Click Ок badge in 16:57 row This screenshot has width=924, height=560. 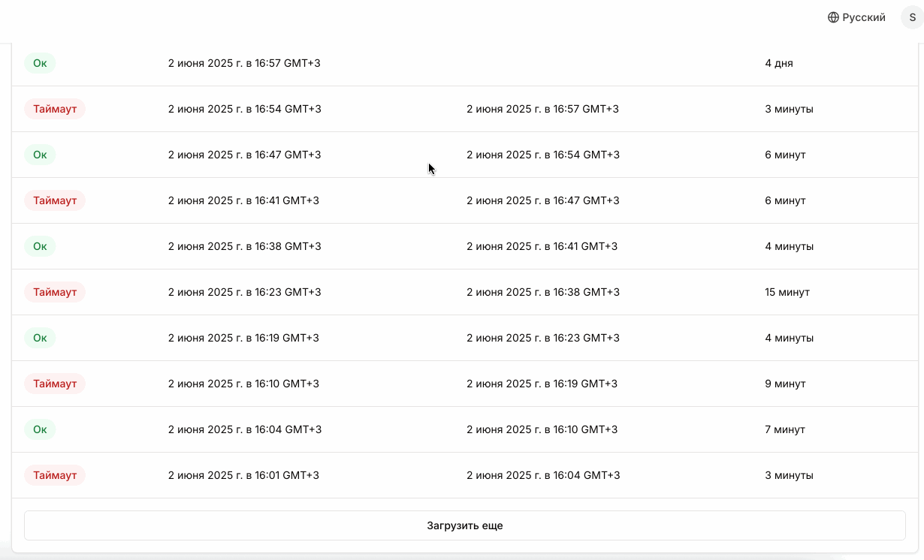click(x=40, y=63)
